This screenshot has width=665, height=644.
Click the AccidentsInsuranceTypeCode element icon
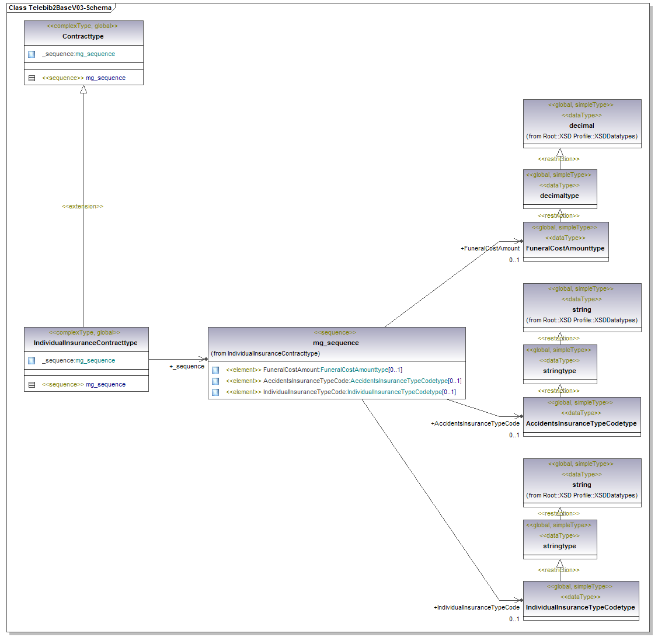[215, 381]
